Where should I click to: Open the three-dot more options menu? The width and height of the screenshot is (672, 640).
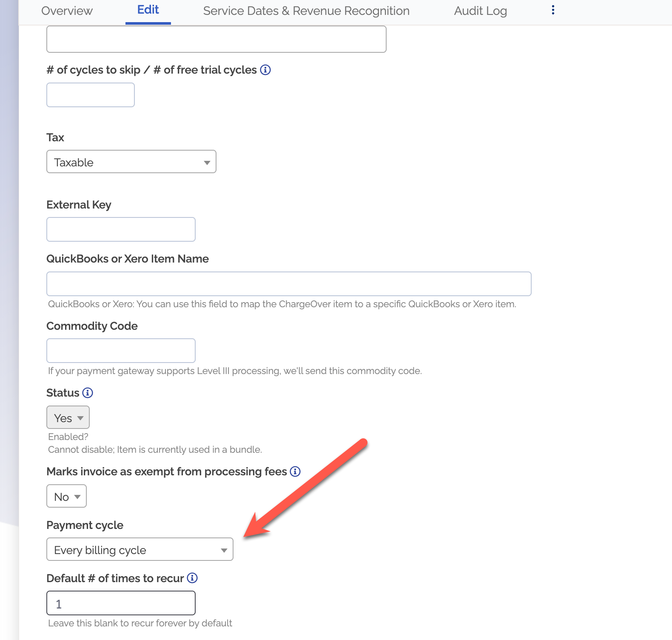552,10
